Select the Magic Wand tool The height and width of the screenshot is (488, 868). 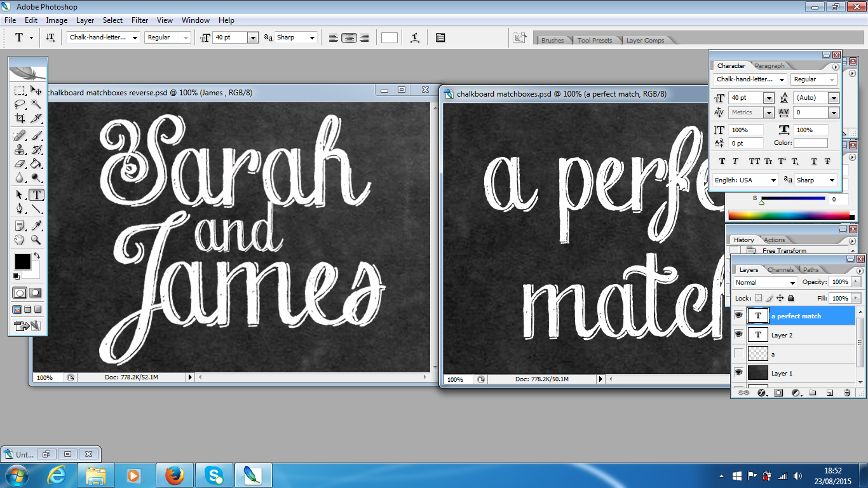[36, 104]
